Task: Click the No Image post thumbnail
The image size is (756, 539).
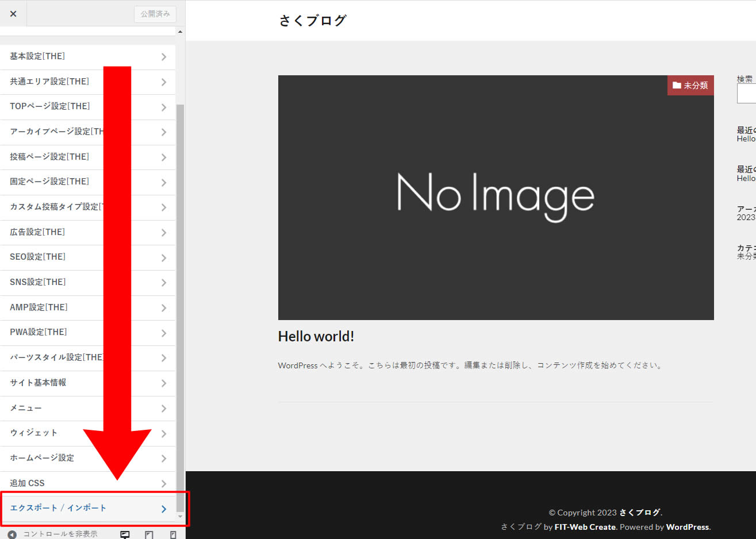Action: tap(496, 198)
